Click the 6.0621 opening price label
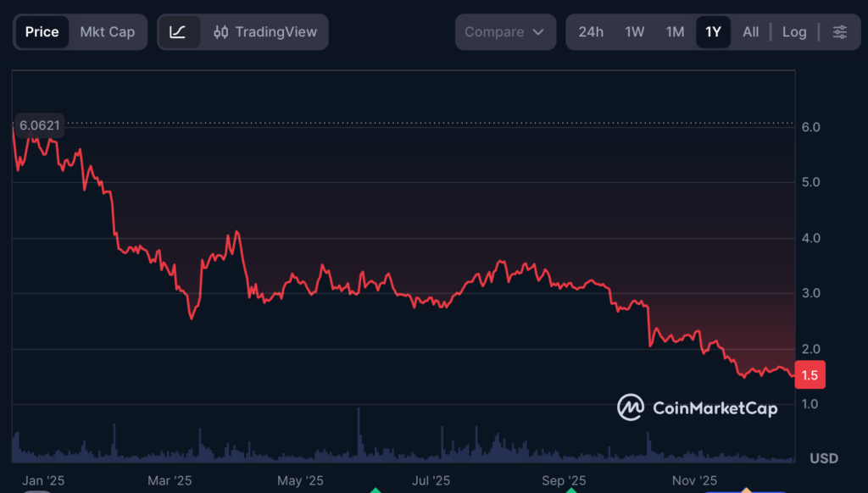Screen dimensions: 868x493 tap(40, 125)
